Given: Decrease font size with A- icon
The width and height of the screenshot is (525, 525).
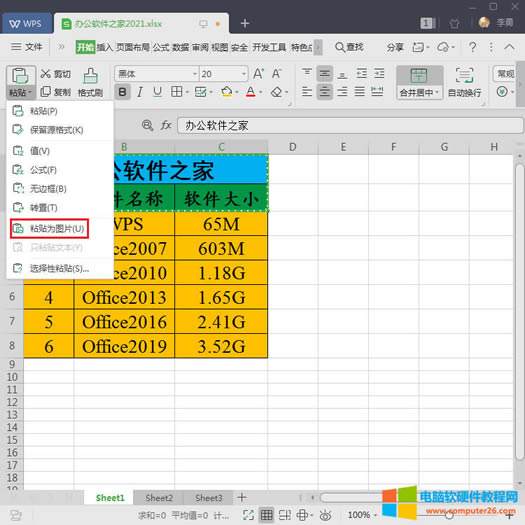Looking at the screenshot, I should [277, 74].
